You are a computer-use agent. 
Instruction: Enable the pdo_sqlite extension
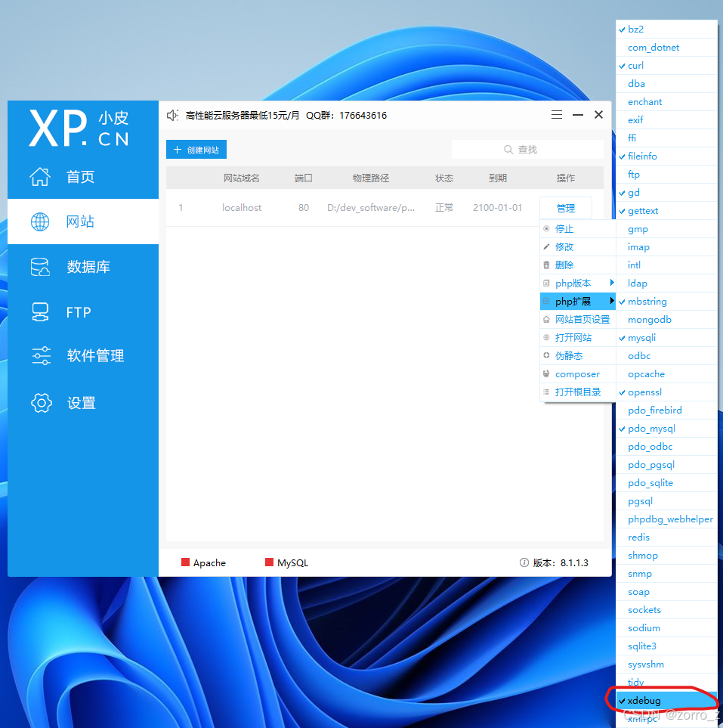coord(666,483)
